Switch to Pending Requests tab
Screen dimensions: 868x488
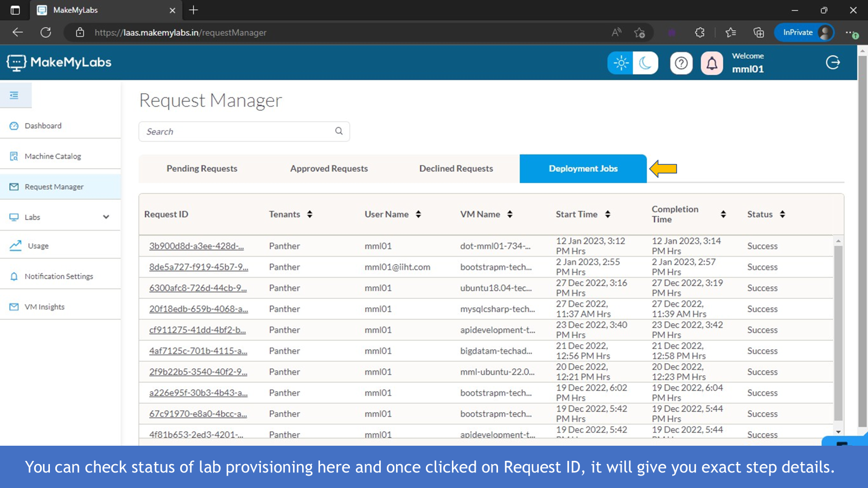202,169
